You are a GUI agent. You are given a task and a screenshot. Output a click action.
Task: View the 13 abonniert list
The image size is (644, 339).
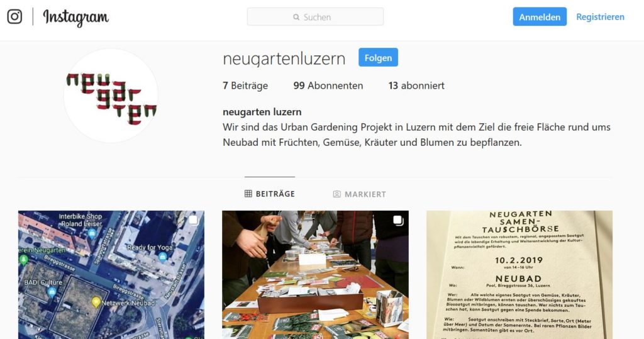(x=416, y=86)
